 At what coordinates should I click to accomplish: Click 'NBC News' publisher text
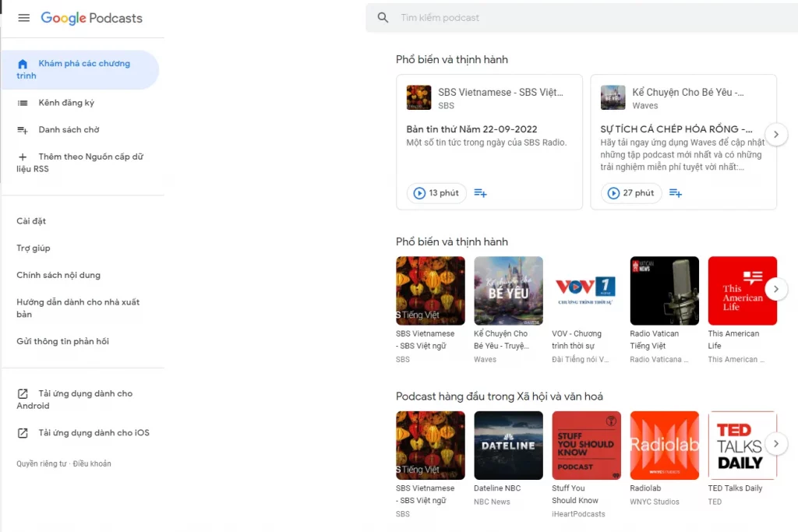click(x=492, y=502)
